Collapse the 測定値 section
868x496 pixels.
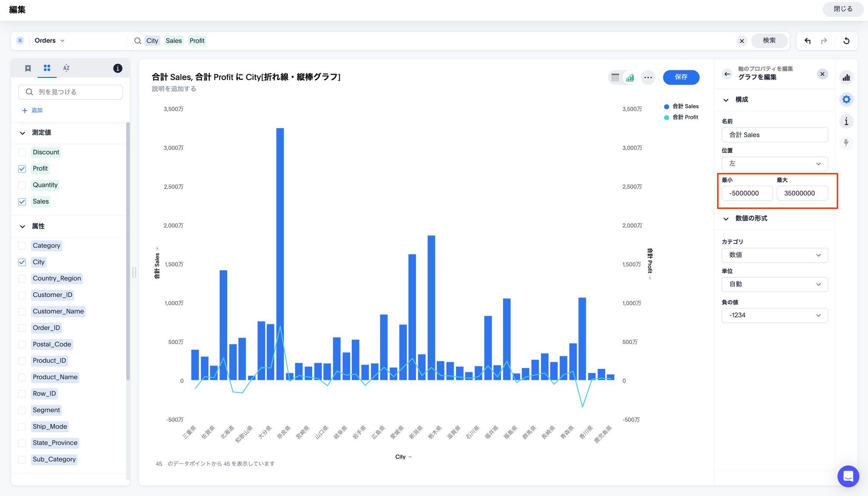22,133
